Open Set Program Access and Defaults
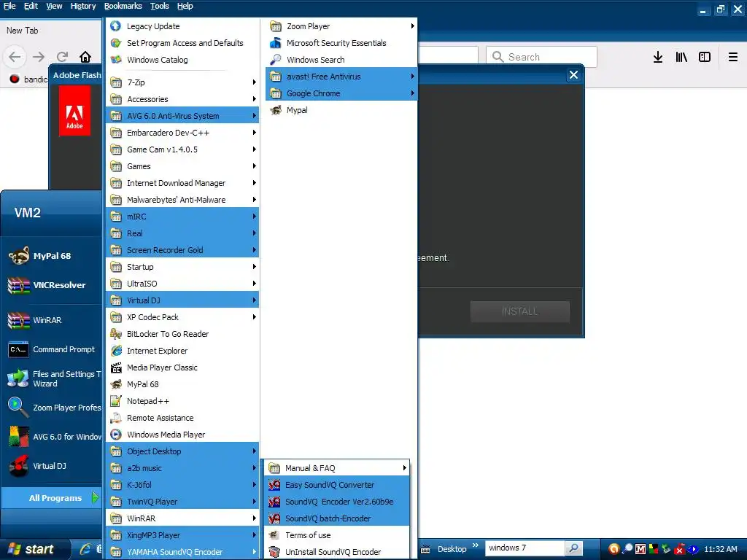The image size is (747, 560). pyautogui.click(x=182, y=43)
